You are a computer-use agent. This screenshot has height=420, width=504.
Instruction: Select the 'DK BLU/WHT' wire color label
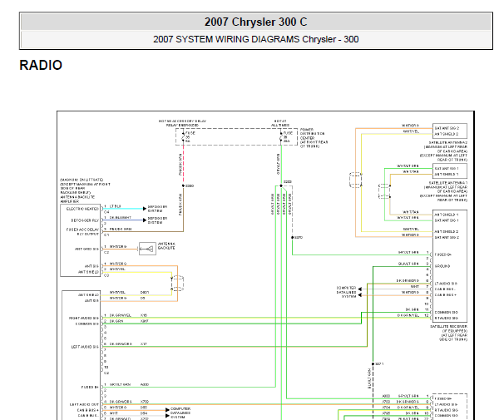121,218
